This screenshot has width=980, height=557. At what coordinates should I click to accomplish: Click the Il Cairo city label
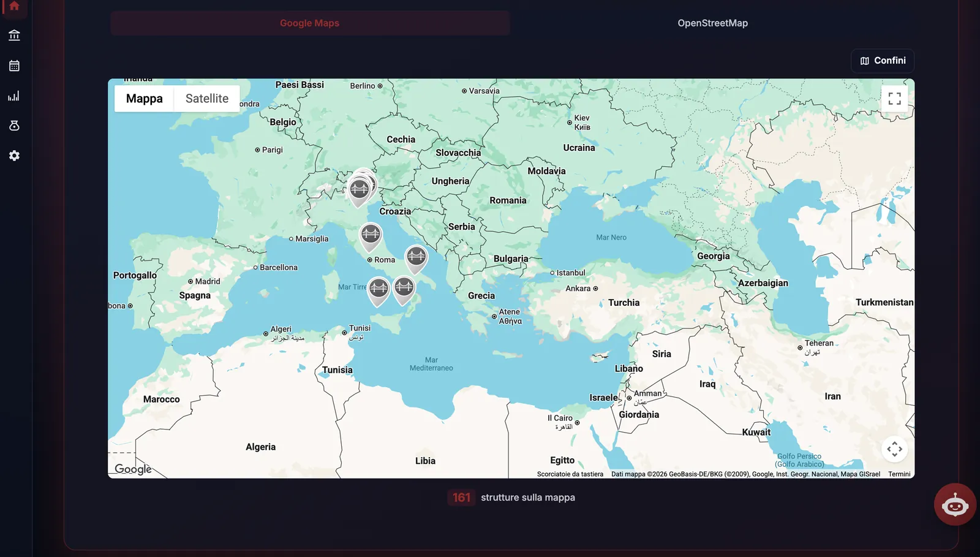tap(560, 418)
